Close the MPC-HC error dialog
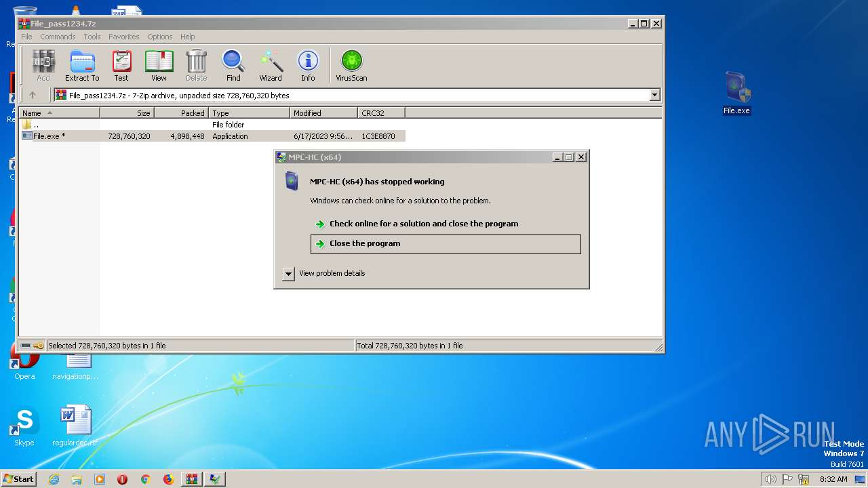Image resolution: width=868 pixels, height=488 pixels. coord(581,157)
